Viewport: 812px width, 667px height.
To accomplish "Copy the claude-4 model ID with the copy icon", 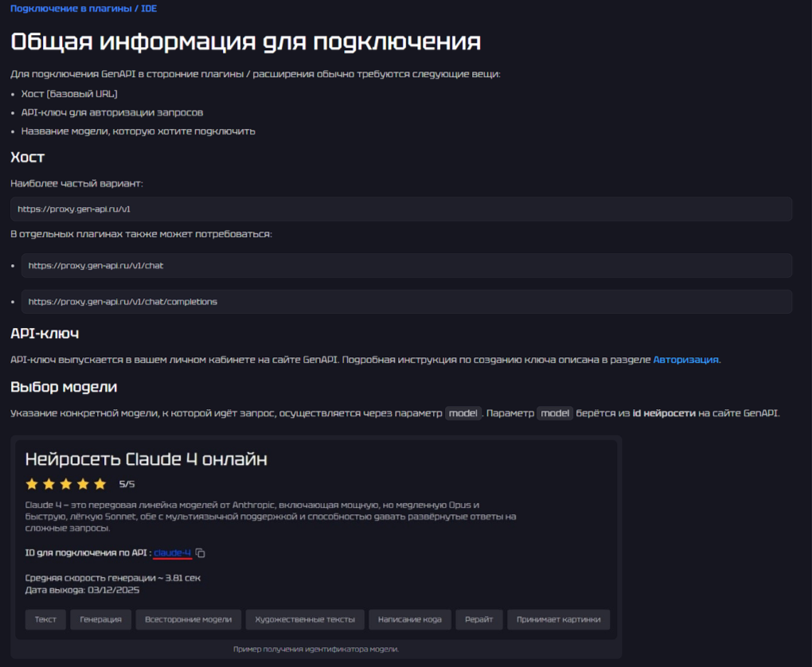I will click(201, 553).
